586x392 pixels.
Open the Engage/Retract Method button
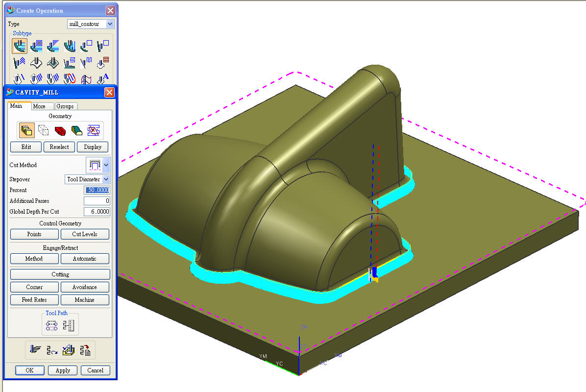point(34,259)
